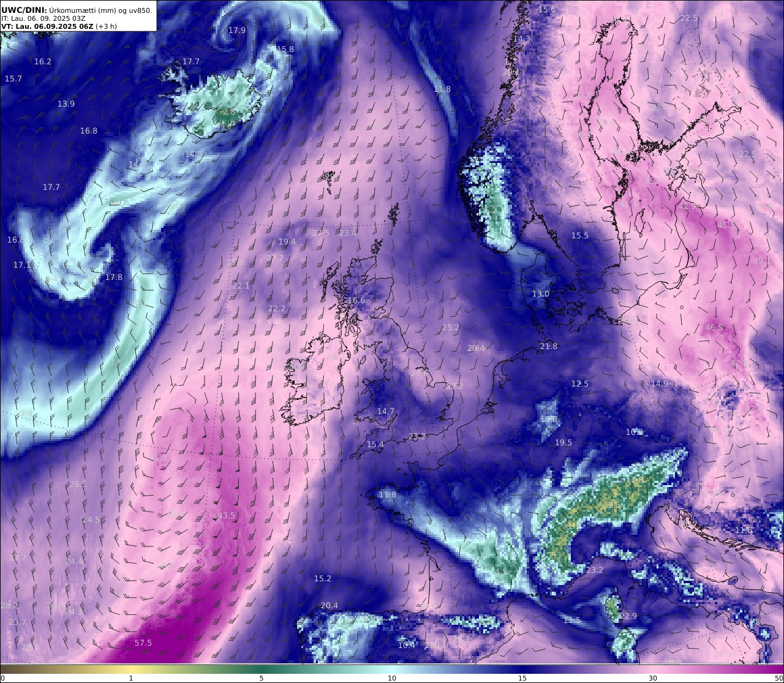Image resolution: width=784 pixels, height=683 pixels.
Task: Click the colorbar tick label 15
Action: tap(522, 678)
